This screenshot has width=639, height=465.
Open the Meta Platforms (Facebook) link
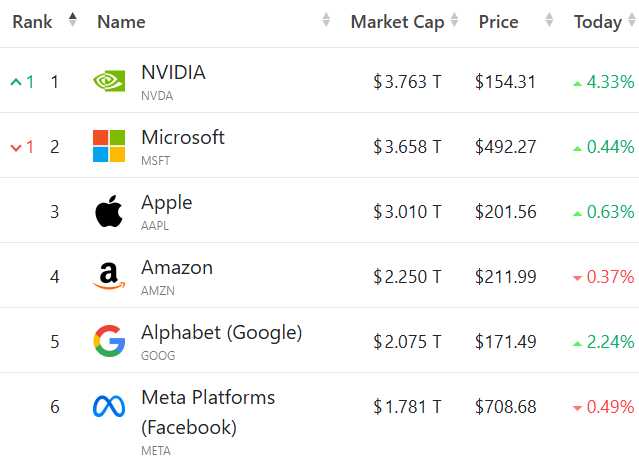208,412
